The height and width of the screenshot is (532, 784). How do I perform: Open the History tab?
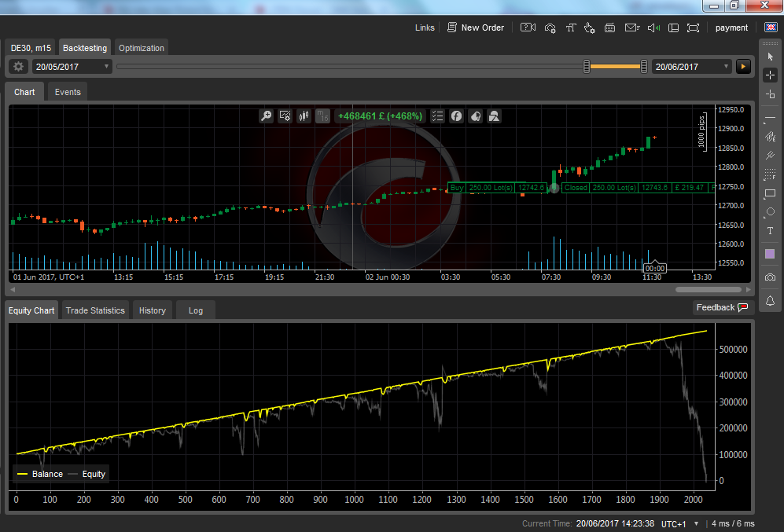[153, 310]
